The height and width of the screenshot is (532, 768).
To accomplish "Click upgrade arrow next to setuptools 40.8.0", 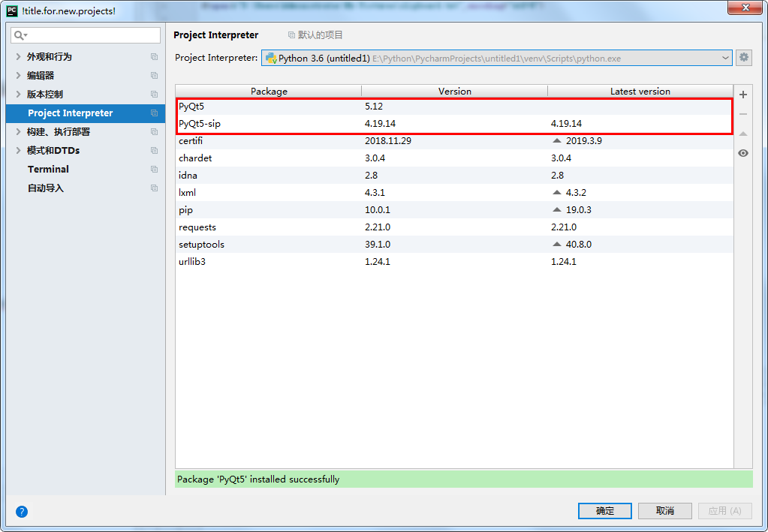I will [556, 244].
